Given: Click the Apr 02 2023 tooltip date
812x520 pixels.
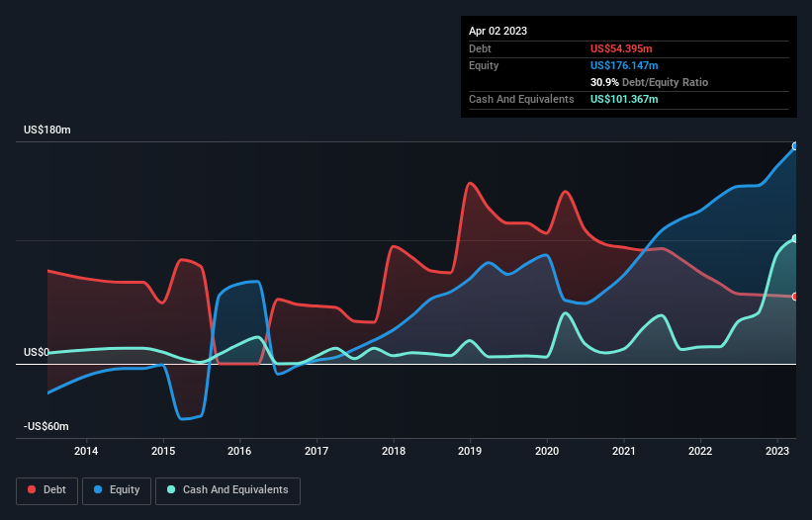Looking at the screenshot, I should [x=497, y=31].
